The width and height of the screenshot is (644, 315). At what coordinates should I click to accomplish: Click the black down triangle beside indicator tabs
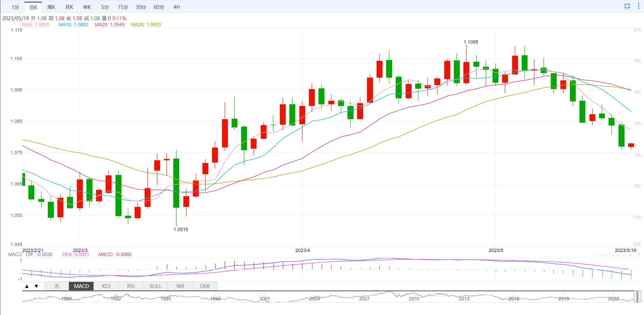(x=36, y=286)
